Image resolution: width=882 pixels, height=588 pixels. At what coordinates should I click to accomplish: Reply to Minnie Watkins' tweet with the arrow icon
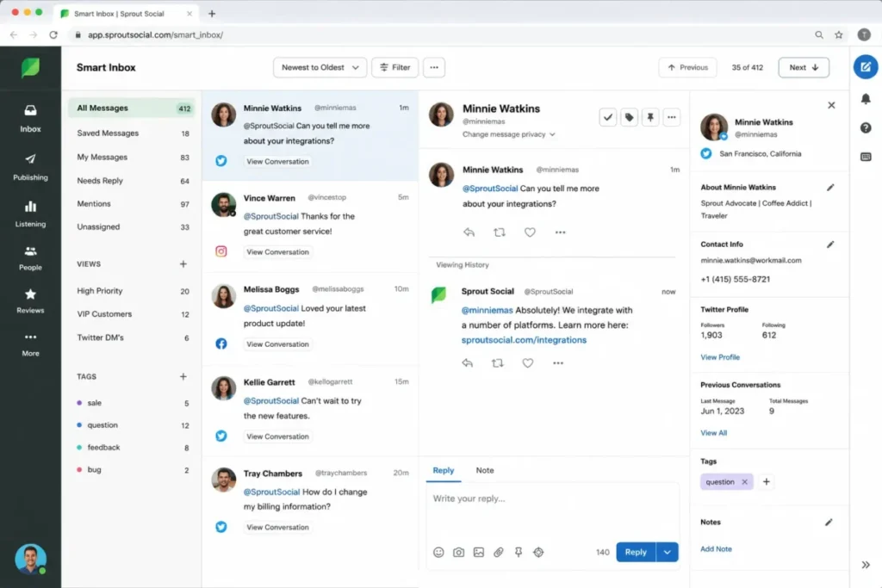point(469,232)
